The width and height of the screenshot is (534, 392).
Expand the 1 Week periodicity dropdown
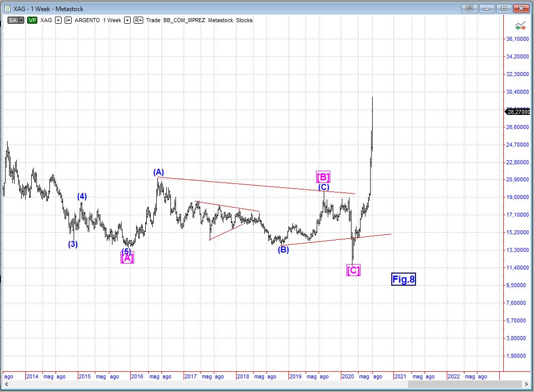click(x=127, y=20)
